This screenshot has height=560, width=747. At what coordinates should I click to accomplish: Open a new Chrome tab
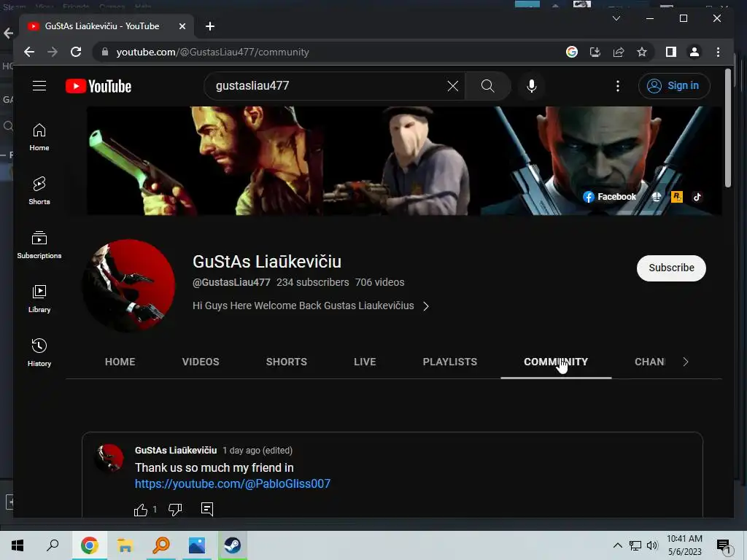coord(210,26)
